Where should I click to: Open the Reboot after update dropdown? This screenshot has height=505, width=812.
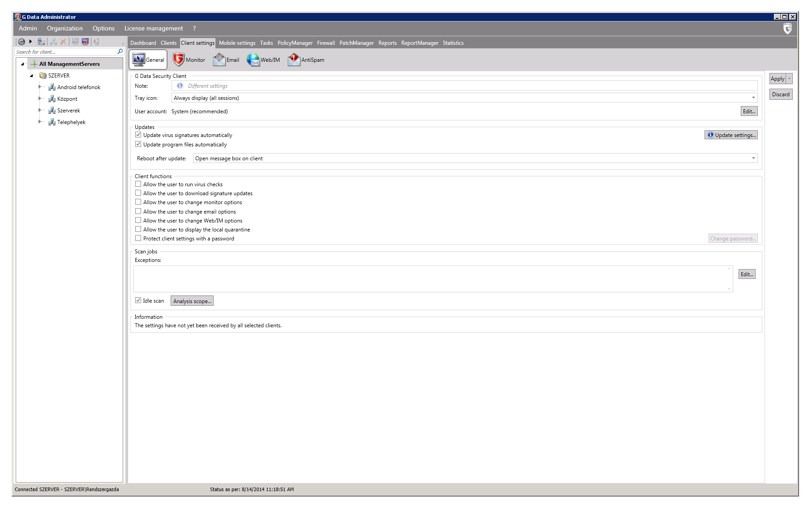pos(475,158)
